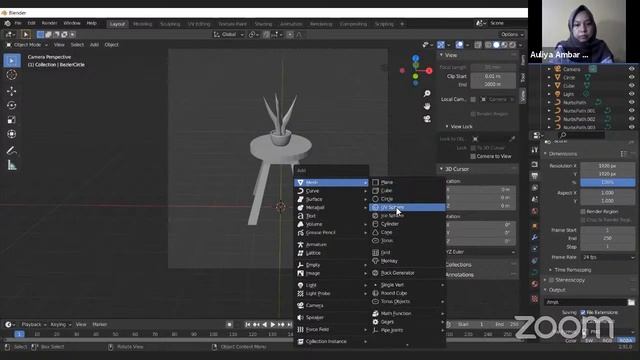Add a Cube mesh

tap(407, 190)
